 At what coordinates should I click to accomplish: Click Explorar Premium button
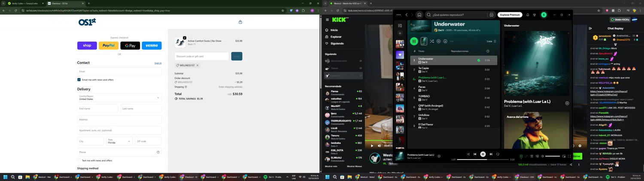click(x=510, y=15)
